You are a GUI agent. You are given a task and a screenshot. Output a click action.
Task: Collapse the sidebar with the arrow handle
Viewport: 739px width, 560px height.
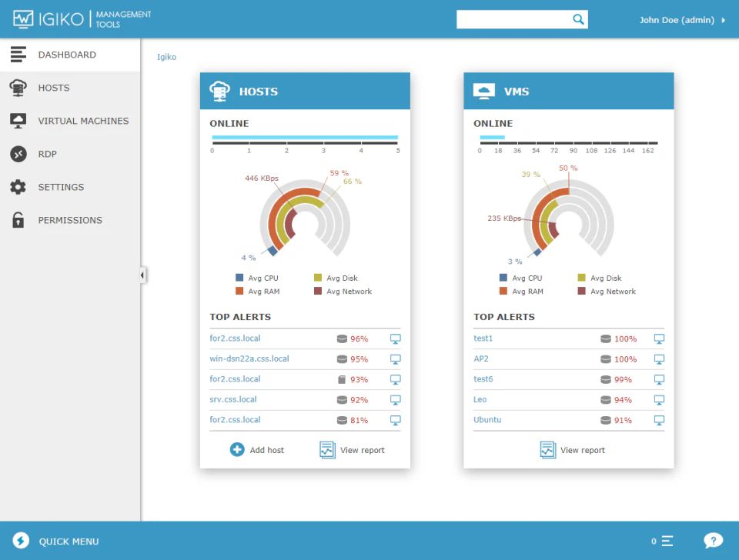click(x=142, y=275)
